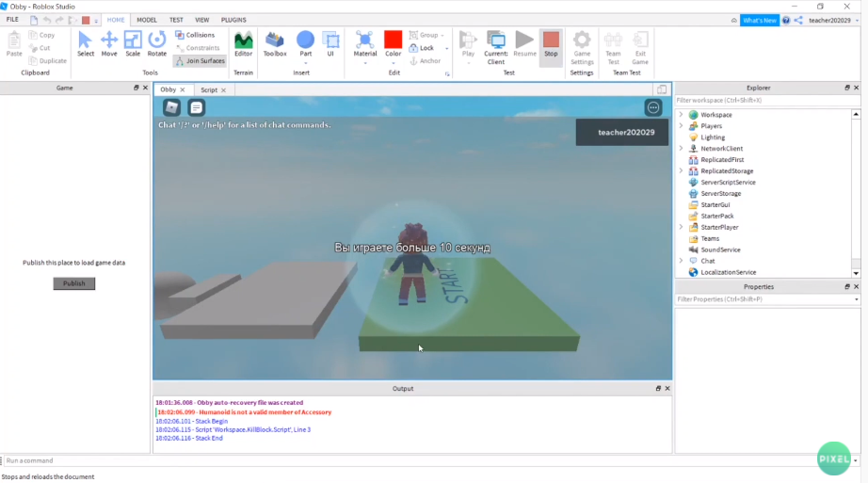
Task: Click the red Color swatch
Action: (x=393, y=40)
